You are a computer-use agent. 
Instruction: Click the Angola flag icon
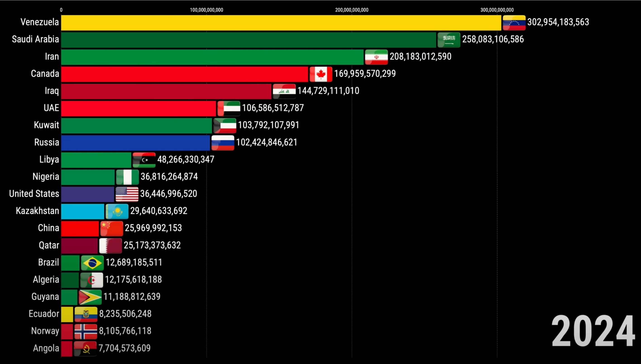click(85, 348)
